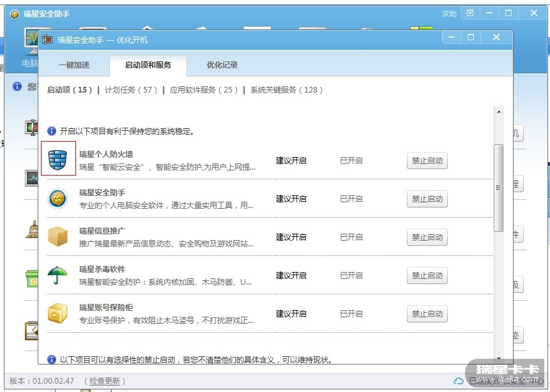This screenshot has width=550, height=392.
Task: Open the 优化记录 tab
Action: tap(222, 65)
